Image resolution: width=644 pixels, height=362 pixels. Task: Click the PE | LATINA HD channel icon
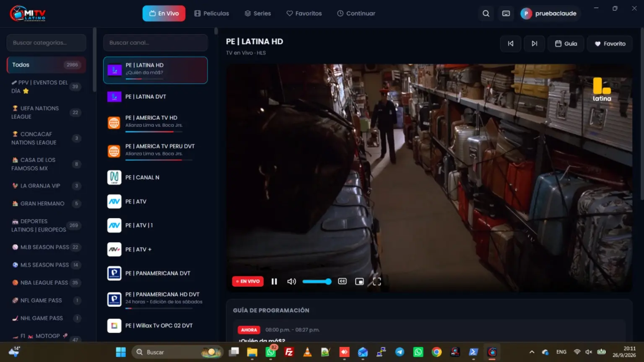[114, 70]
